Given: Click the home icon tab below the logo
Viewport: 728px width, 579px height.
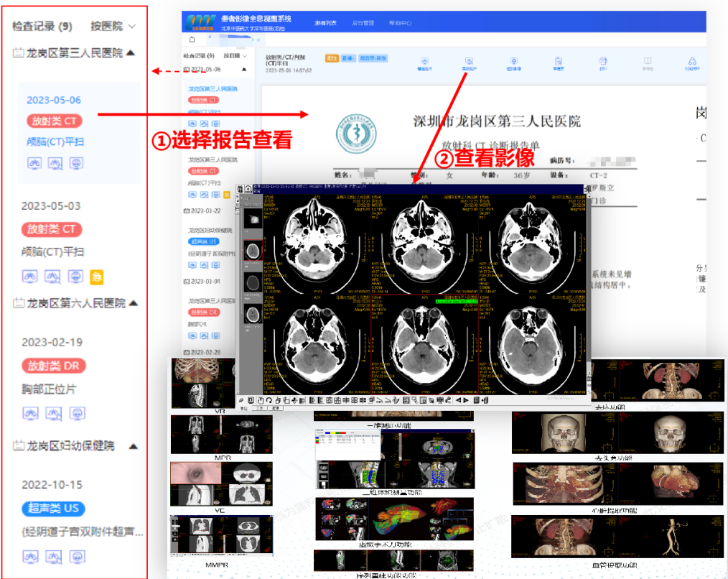Looking at the screenshot, I should (192, 40).
